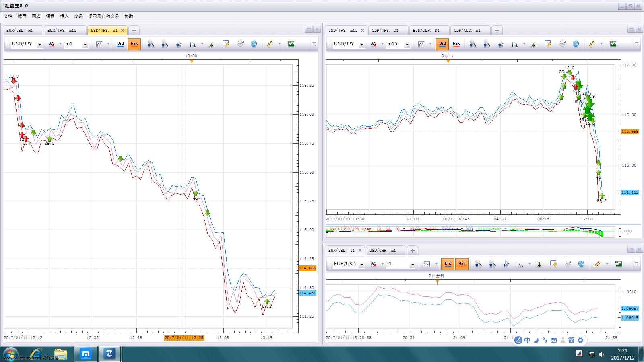Close the EUR/USD, t1 tab
Image resolution: width=644 pixels, height=362 pixels.
(x=360, y=251)
